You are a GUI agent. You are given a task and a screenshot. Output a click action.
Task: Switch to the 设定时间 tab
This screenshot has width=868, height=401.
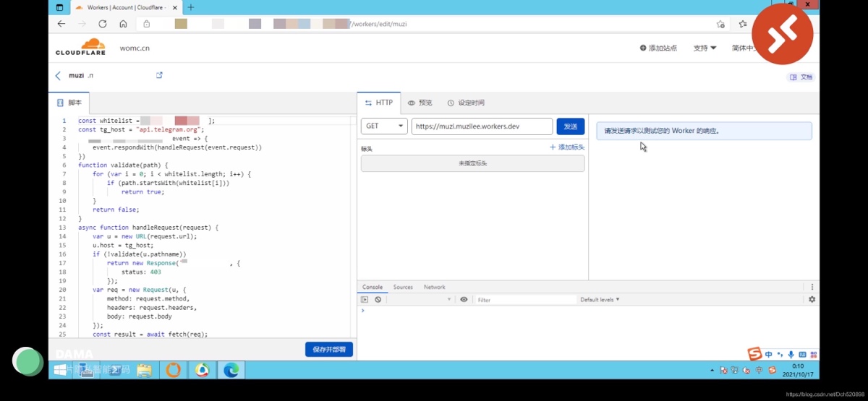pos(465,103)
